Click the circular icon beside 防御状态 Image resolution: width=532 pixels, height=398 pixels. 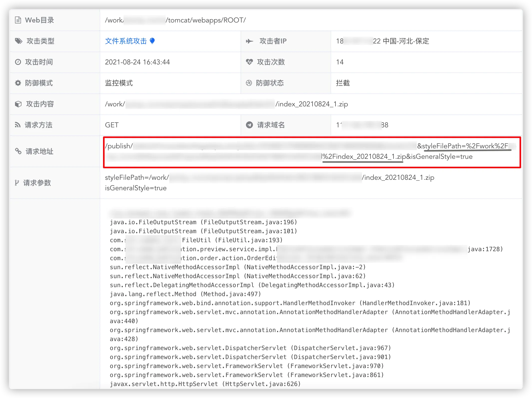pyautogui.click(x=249, y=83)
